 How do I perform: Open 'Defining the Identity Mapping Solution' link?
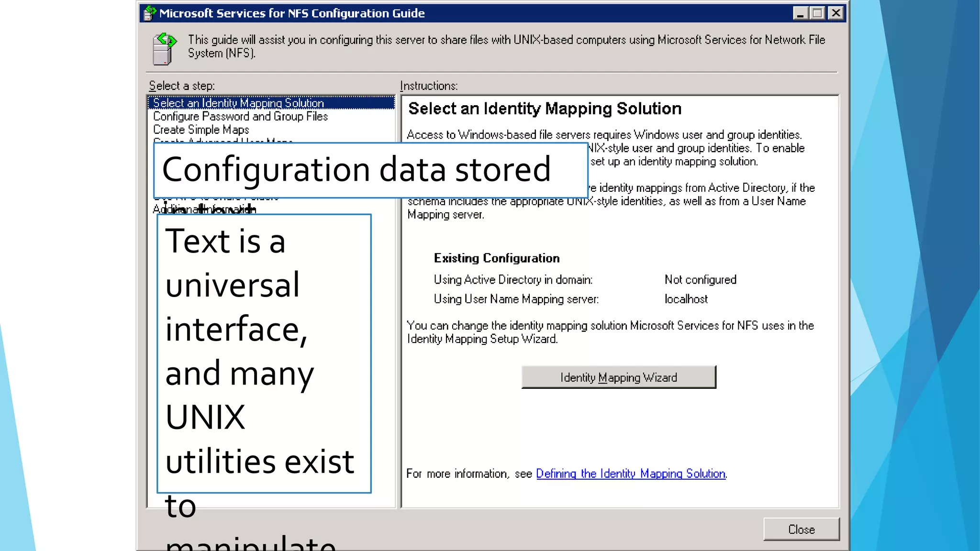click(630, 474)
